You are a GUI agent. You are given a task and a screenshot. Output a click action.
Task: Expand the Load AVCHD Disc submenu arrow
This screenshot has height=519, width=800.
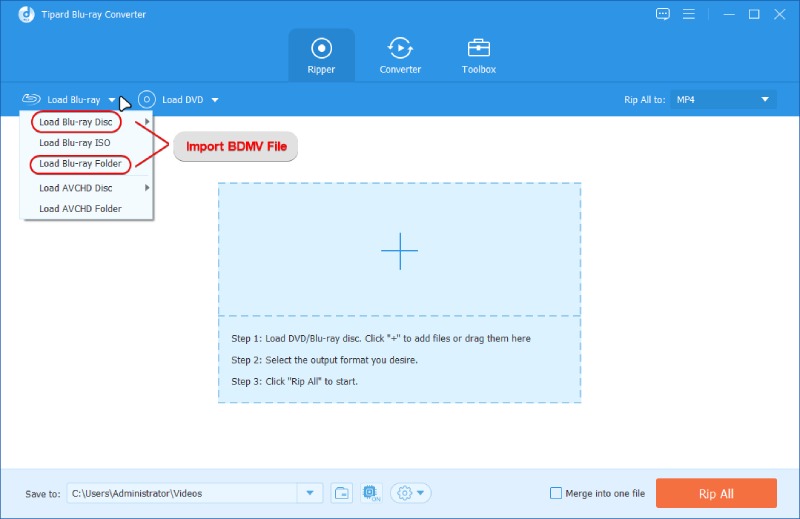(146, 188)
